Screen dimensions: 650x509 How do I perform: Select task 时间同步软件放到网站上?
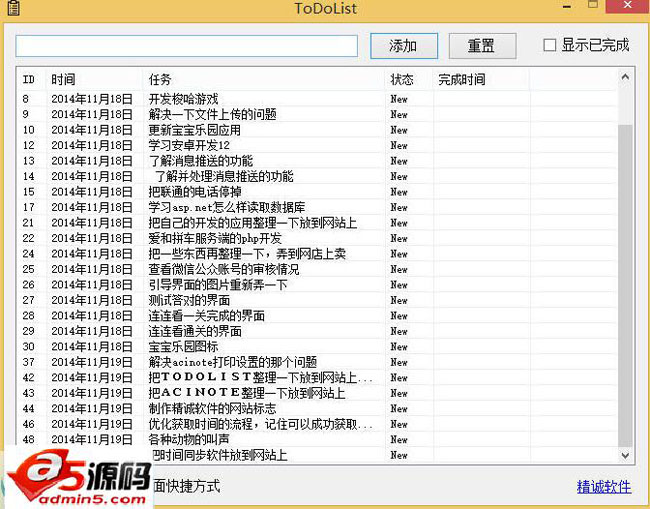219,455
